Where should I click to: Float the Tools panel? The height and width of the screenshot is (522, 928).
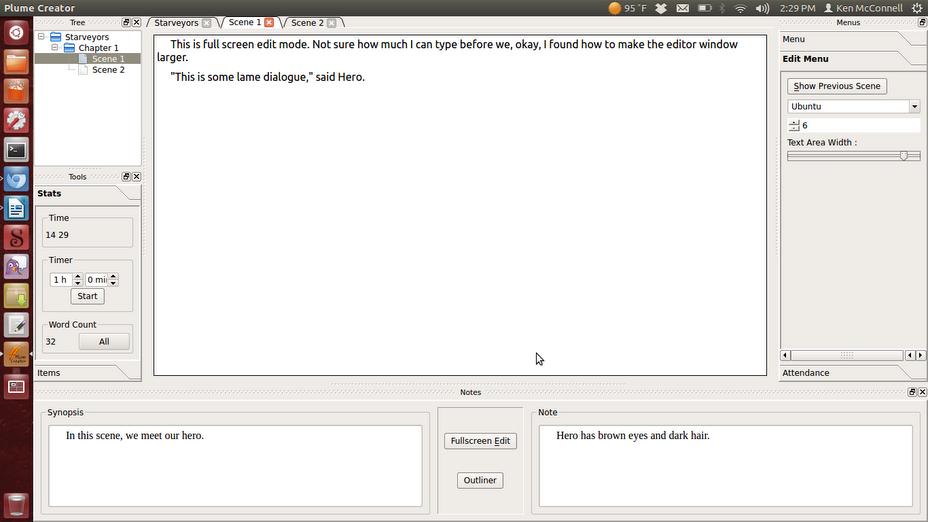[126, 176]
